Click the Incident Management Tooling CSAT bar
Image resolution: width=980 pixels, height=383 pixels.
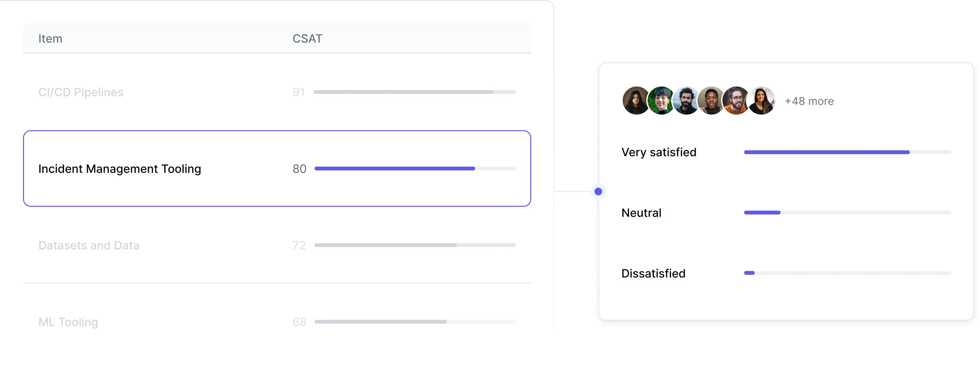point(415,169)
